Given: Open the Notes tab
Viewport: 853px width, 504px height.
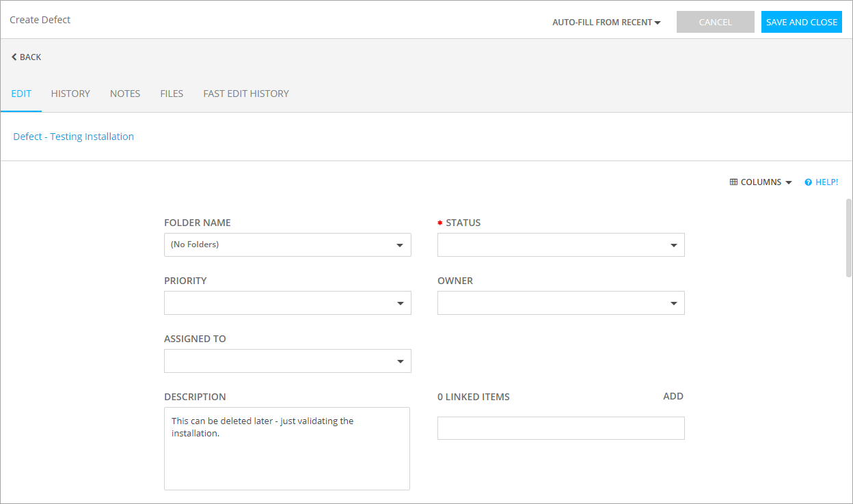Looking at the screenshot, I should click(x=125, y=94).
